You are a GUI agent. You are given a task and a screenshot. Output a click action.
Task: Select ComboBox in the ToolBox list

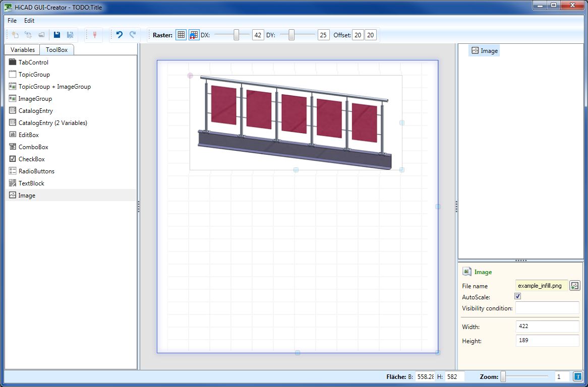tap(33, 147)
